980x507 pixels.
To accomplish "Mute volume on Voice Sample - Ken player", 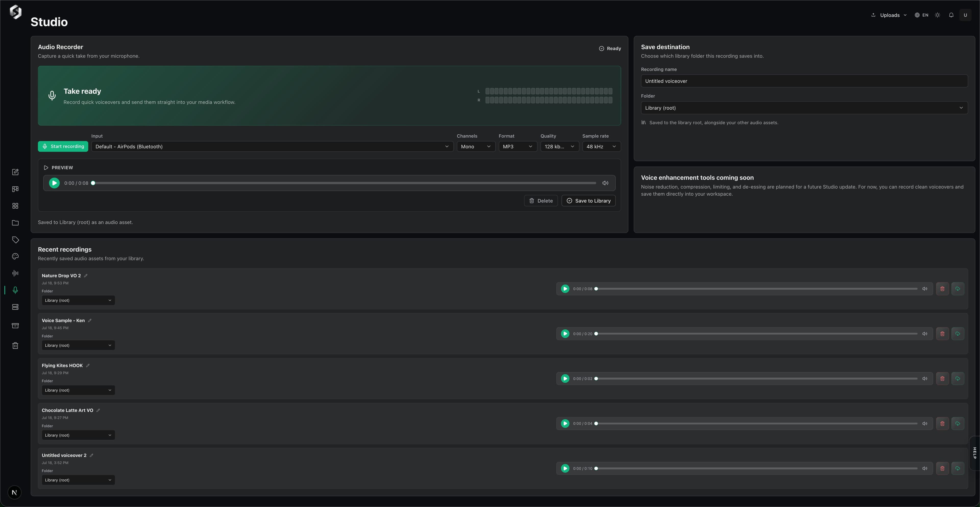I will (x=925, y=334).
